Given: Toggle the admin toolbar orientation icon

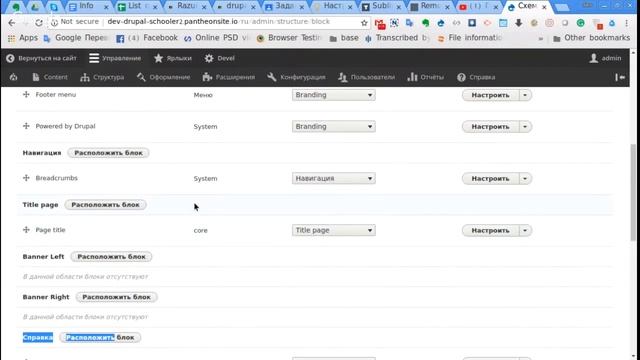Looking at the screenshot, I should (620, 77).
